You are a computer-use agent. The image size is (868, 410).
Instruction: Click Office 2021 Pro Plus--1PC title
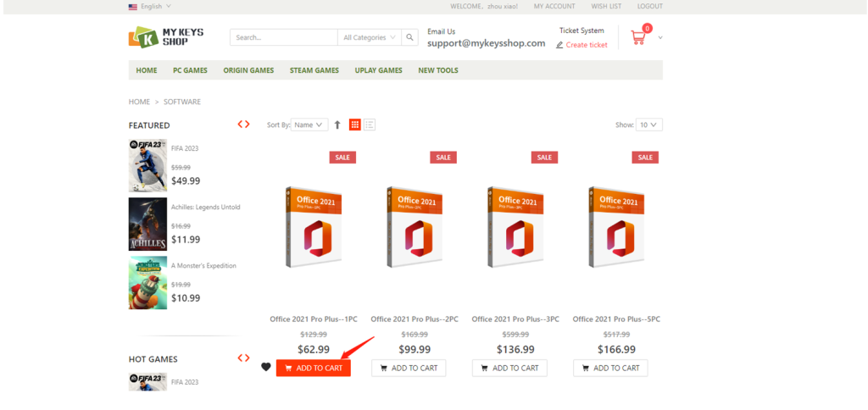coord(314,319)
